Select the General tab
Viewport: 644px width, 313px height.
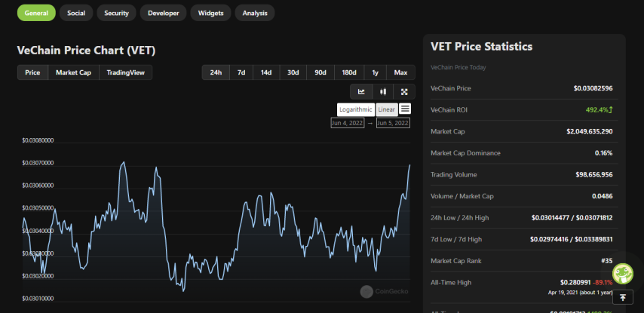coord(36,13)
